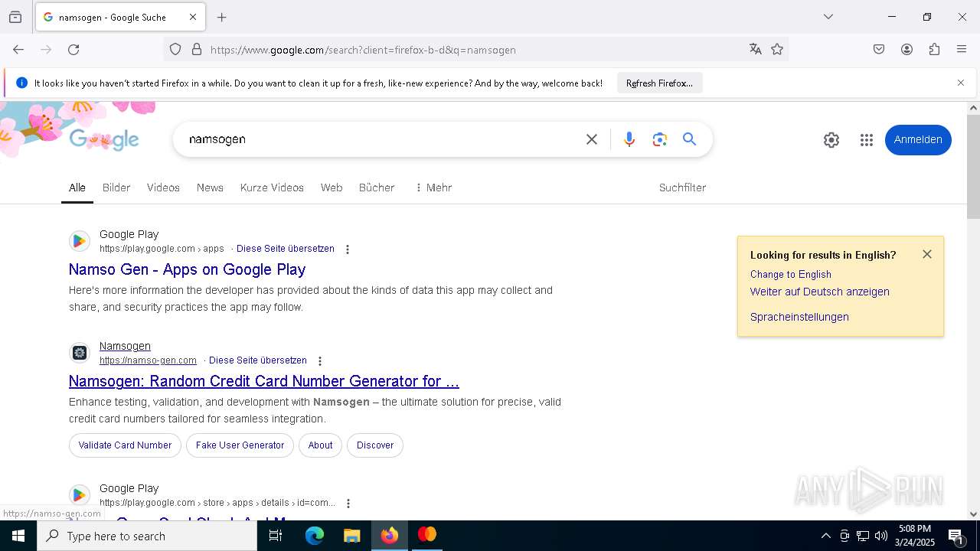
Task: Switch to the Web tab
Action: 332,187
